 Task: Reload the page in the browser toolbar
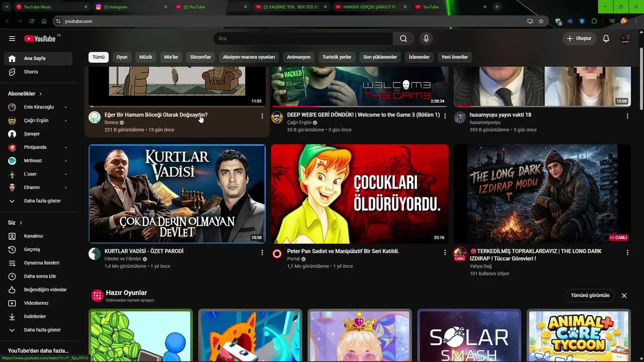coord(32,21)
